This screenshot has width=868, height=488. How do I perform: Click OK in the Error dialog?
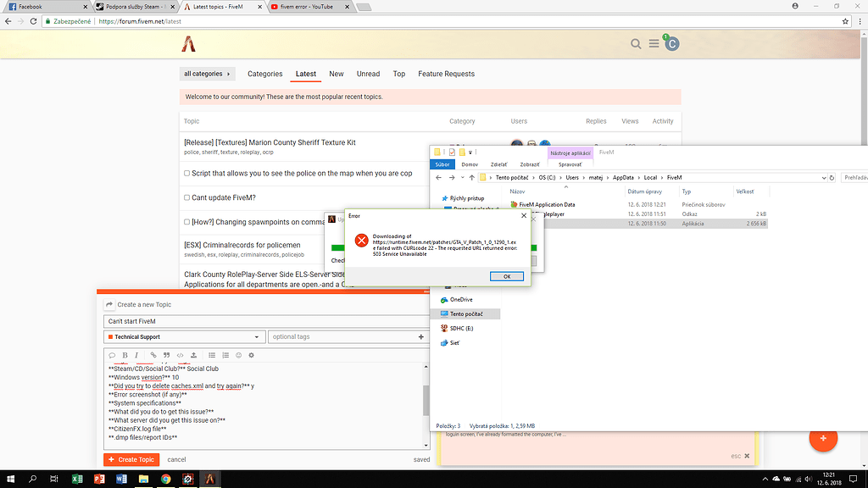[507, 277]
